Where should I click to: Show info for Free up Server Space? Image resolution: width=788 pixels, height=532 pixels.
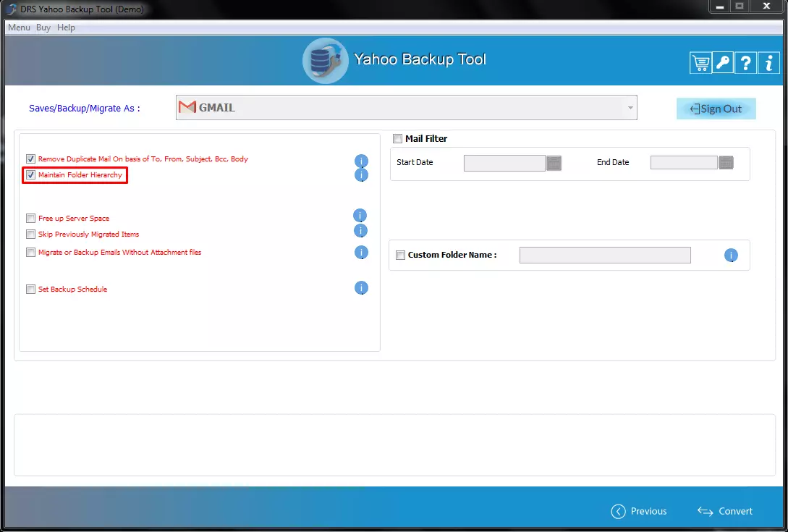click(x=360, y=216)
